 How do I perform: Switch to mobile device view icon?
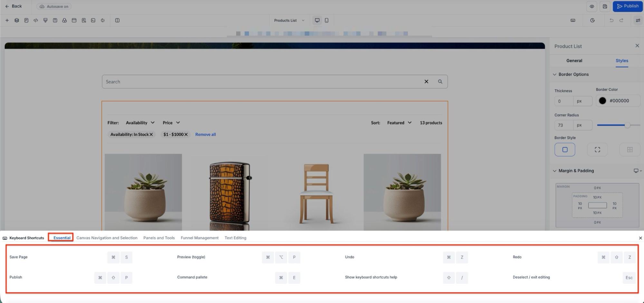pos(327,20)
